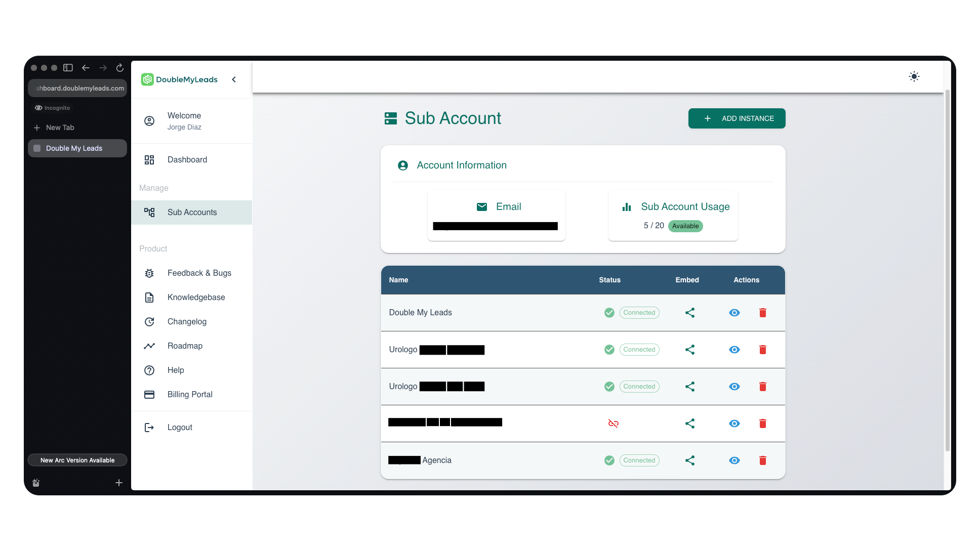Viewport: 980px width, 551px height.
Task: Click New Arc Version Available button
Action: coord(77,460)
